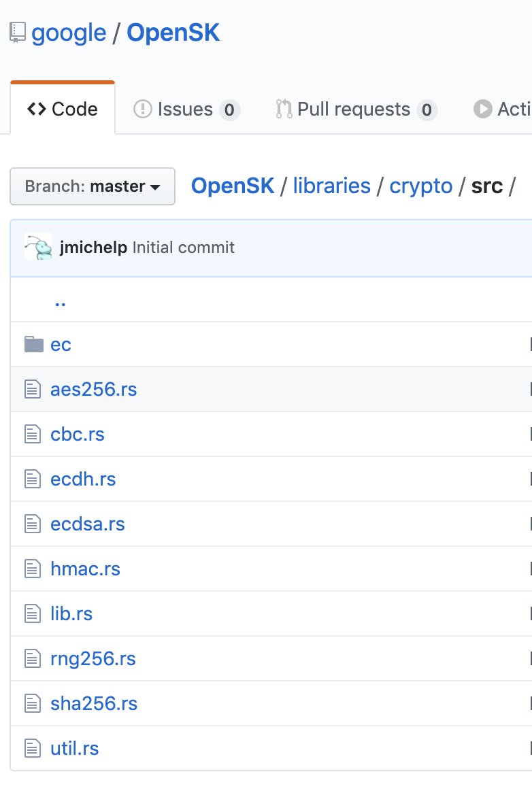Viewport: 532px width, 793px height.
Task: Click the Code angle-brackets icon
Action: tap(37, 109)
